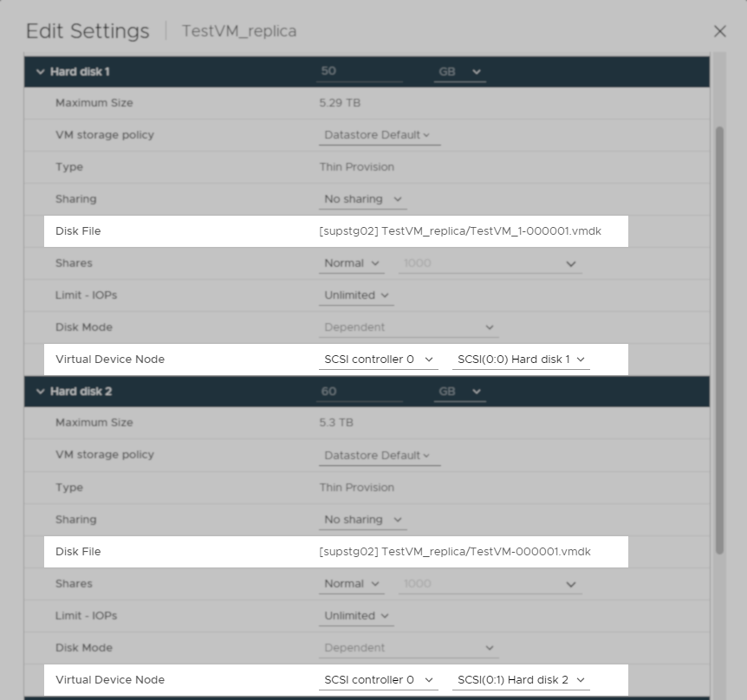
Task: Open the Shares dropdown for Hard disk 2
Action: [353, 583]
